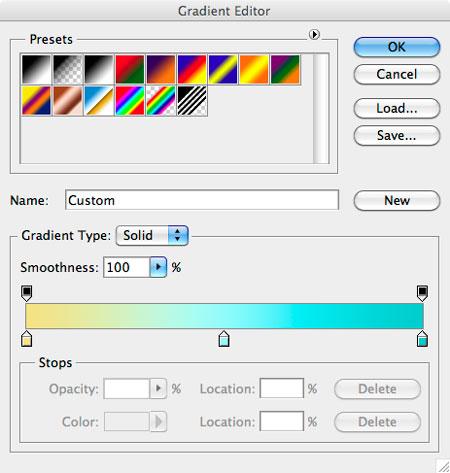Choose the chrome blue-and-gold preset
The width and height of the screenshot is (450, 473).
coord(99,101)
